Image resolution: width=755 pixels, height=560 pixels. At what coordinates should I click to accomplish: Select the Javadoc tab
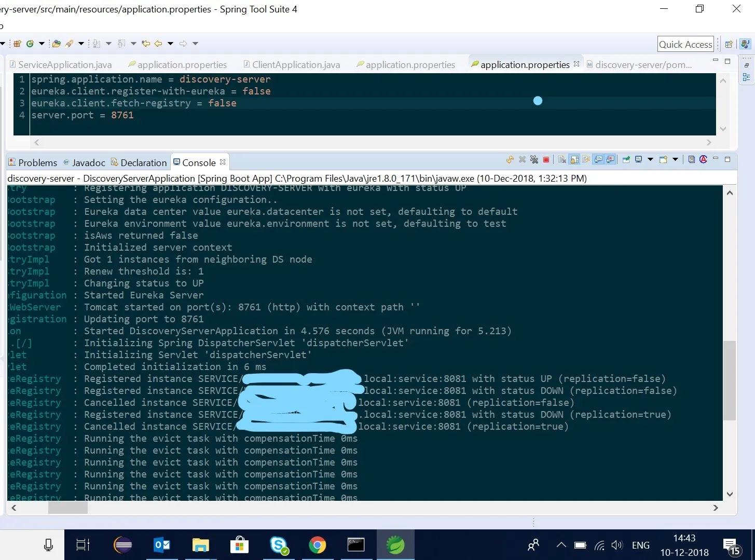(84, 162)
